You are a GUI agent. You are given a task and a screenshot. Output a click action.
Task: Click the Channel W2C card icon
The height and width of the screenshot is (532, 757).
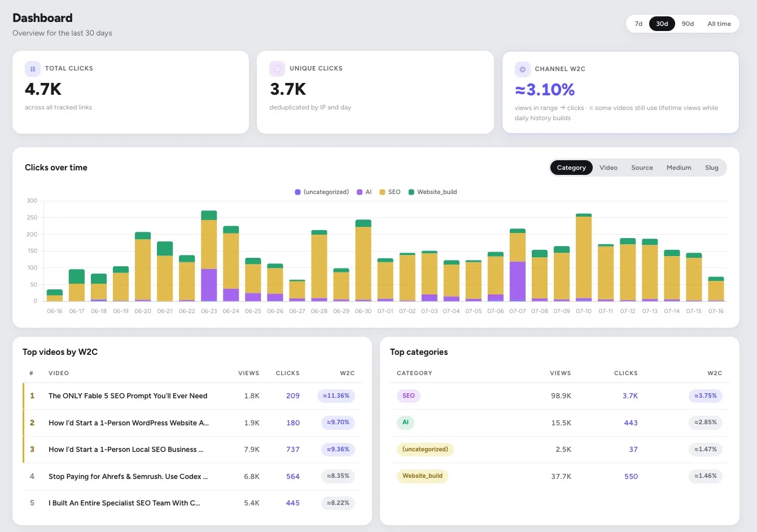pos(522,69)
